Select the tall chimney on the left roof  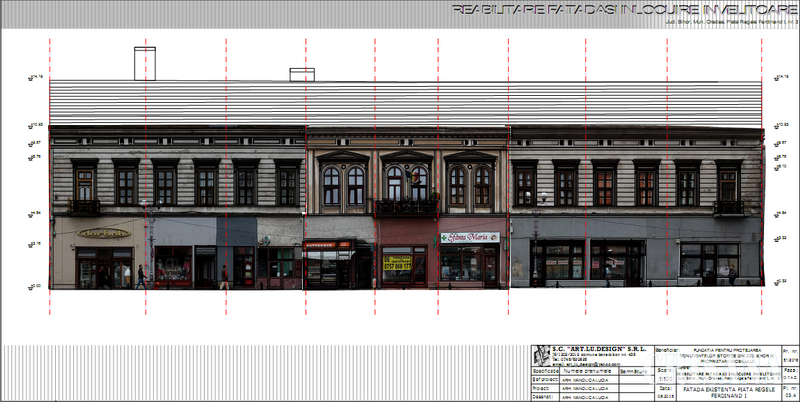tap(144, 63)
